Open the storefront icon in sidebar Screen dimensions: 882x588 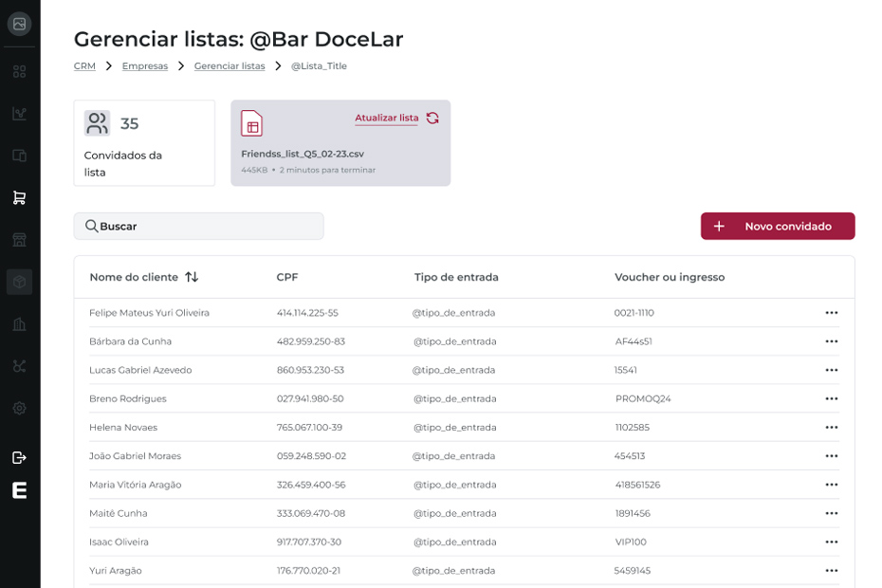click(x=19, y=240)
